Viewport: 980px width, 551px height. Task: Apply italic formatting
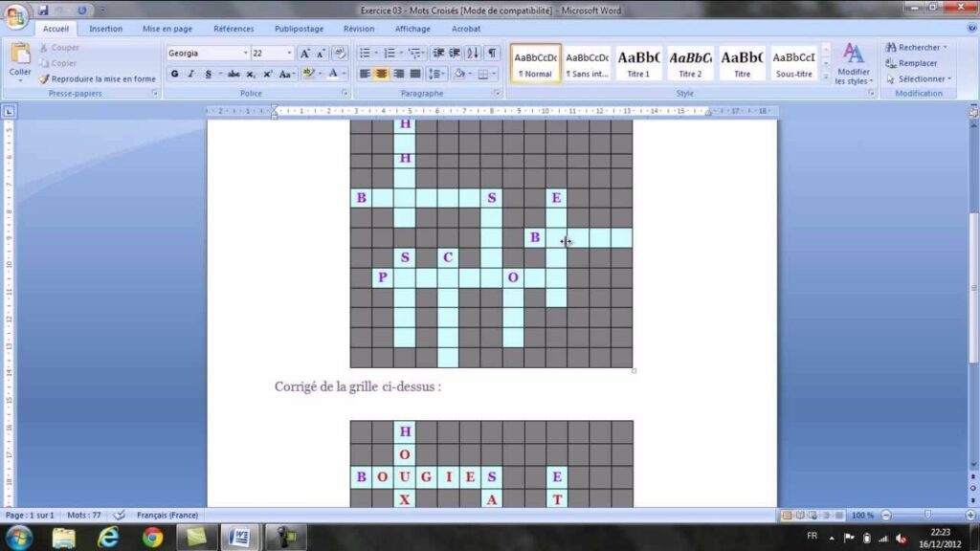[x=190, y=74]
